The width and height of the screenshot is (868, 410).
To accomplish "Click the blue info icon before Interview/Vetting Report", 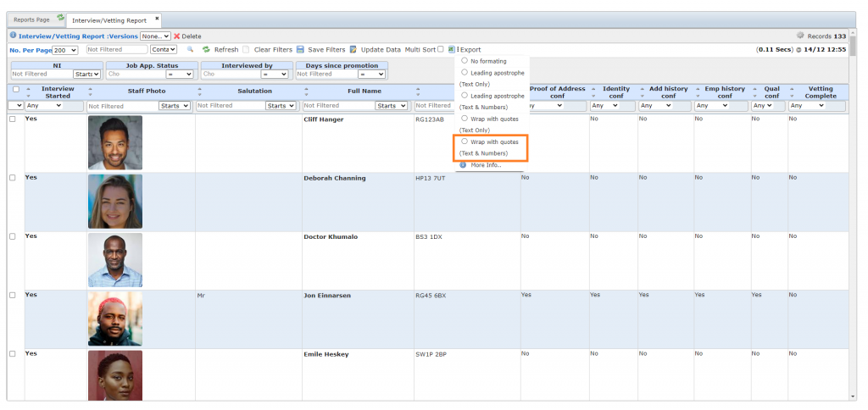I will pos(14,35).
